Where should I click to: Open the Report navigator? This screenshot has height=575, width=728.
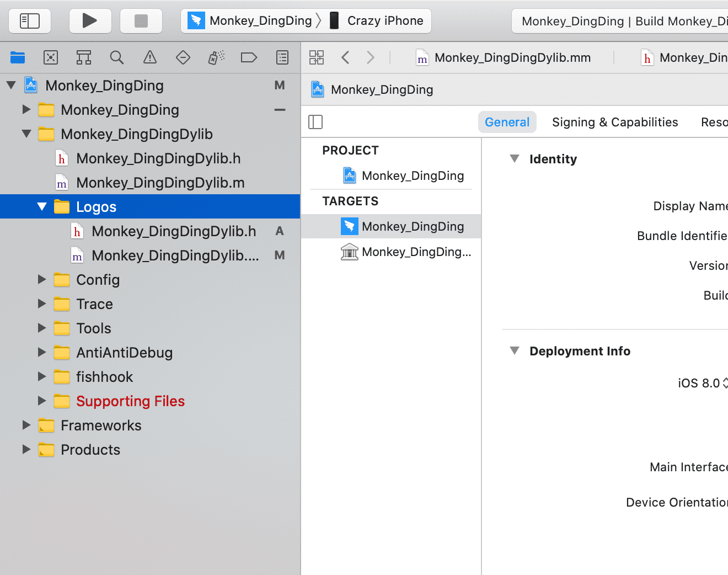pos(282,57)
